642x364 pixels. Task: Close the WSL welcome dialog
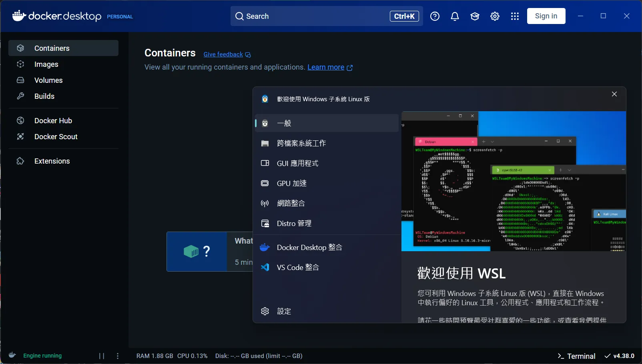pyautogui.click(x=614, y=94)
